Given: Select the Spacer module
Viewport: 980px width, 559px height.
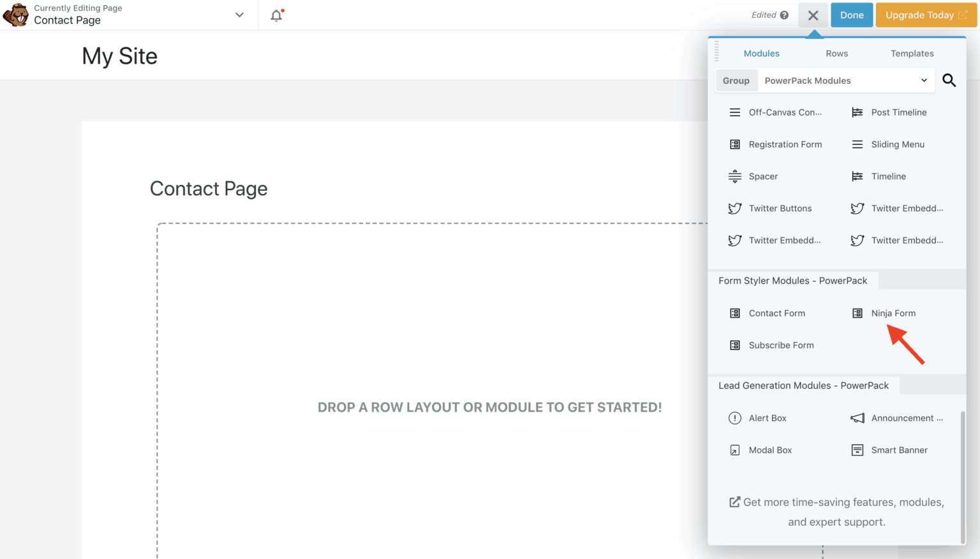Looking at the screenshot, I should point(763,176).
